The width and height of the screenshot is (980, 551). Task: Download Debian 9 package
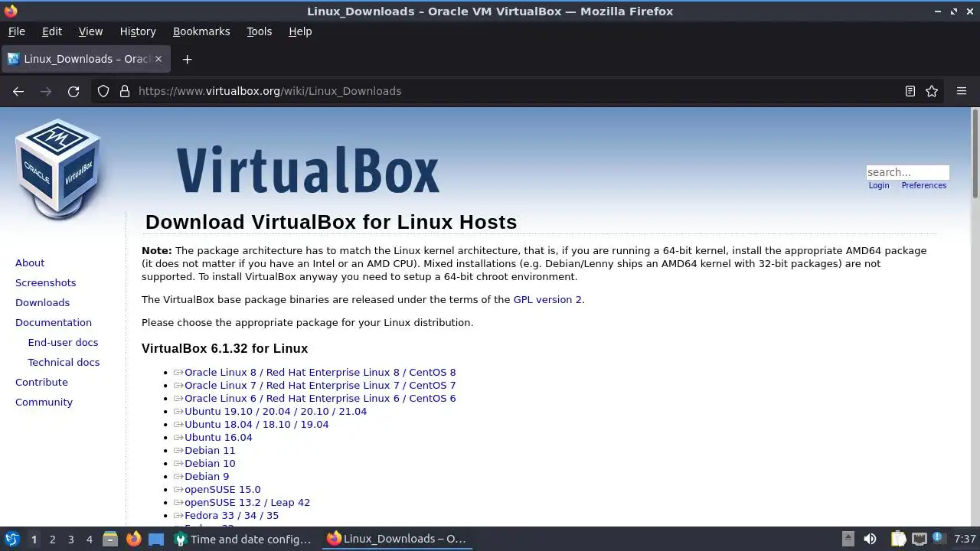tap(207, 476)
